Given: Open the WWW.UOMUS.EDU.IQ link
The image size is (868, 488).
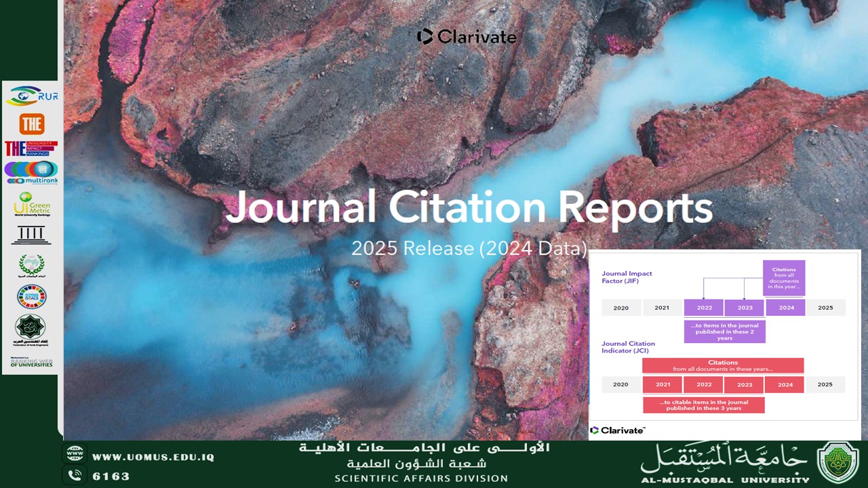Looking at the screenshot, I should coord(153,457).
